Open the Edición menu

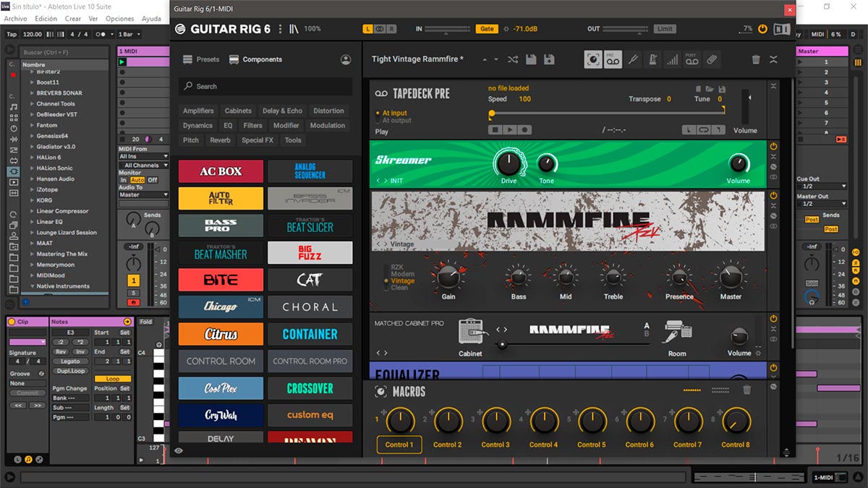click(x=46, y=18)
